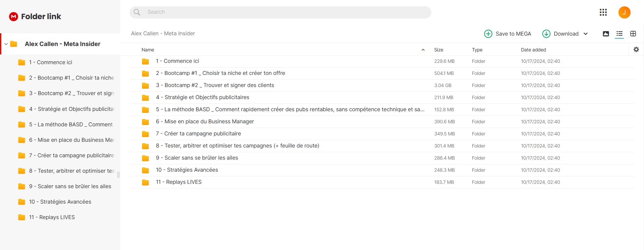The width and height of the screenshot is (644, 250).
Task: Click the green Download arrow icon
Action: 546,34
